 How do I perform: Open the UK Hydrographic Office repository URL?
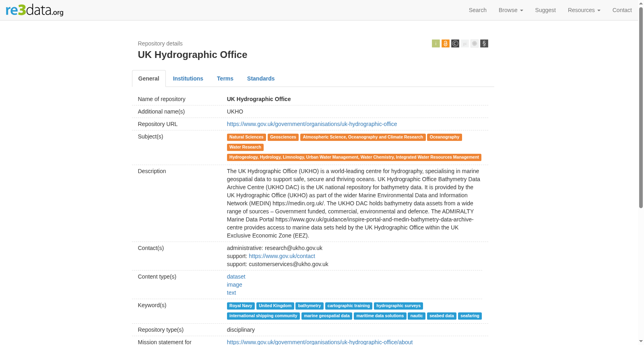(312, 124)
